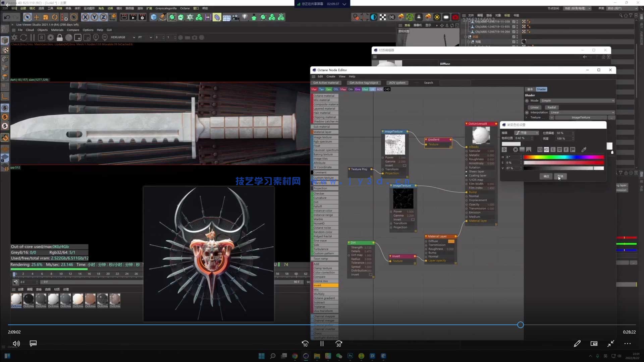
Task: Open the Materials menu in Live Viewer
Action: (57, 30)
